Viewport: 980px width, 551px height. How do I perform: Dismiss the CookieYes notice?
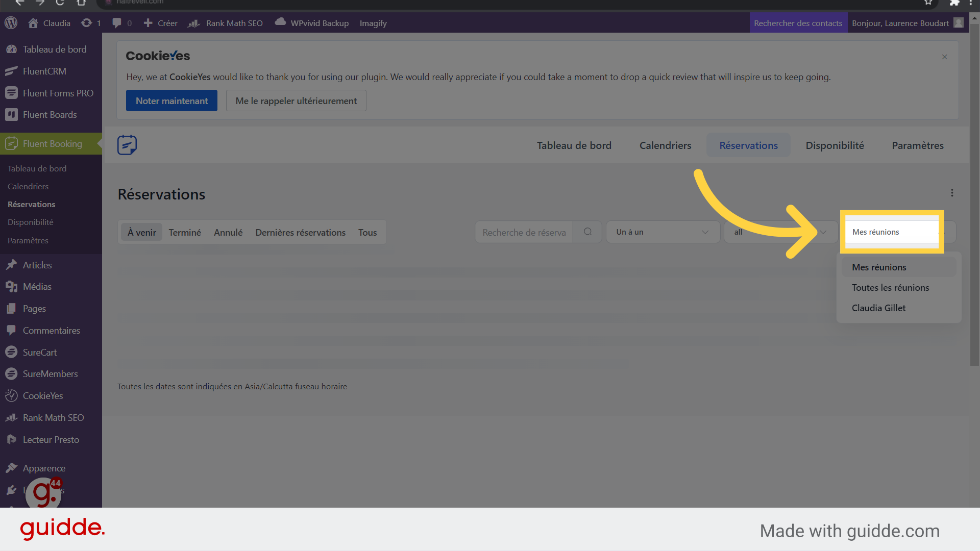pyautogui.click(x=944, y=57)
